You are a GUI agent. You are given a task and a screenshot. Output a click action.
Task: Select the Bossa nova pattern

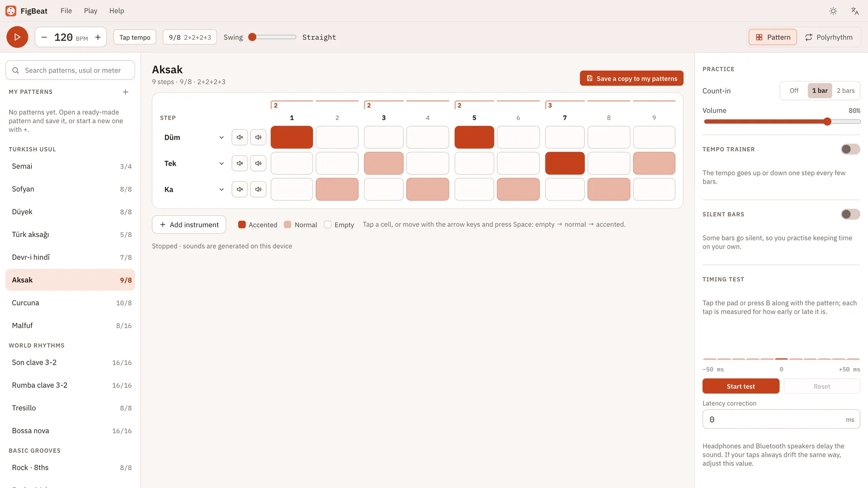click(70, 431)
